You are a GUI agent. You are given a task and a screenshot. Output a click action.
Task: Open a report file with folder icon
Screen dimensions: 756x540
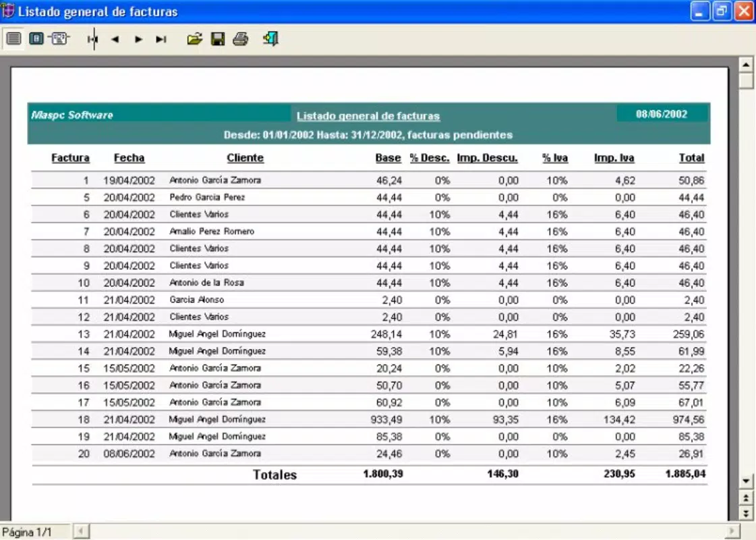pos(194,39)
